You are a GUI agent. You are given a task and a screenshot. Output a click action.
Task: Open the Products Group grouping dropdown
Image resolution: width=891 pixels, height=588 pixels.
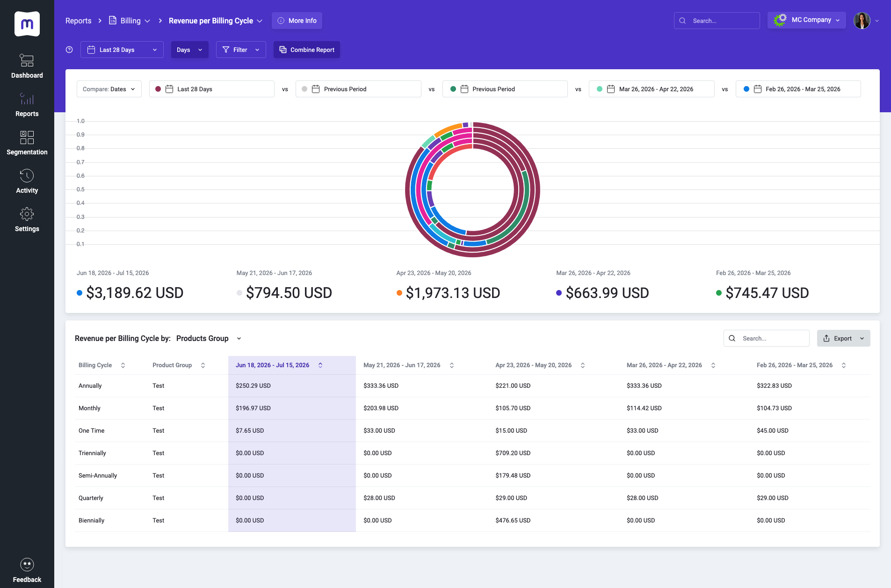click(209, 338)
